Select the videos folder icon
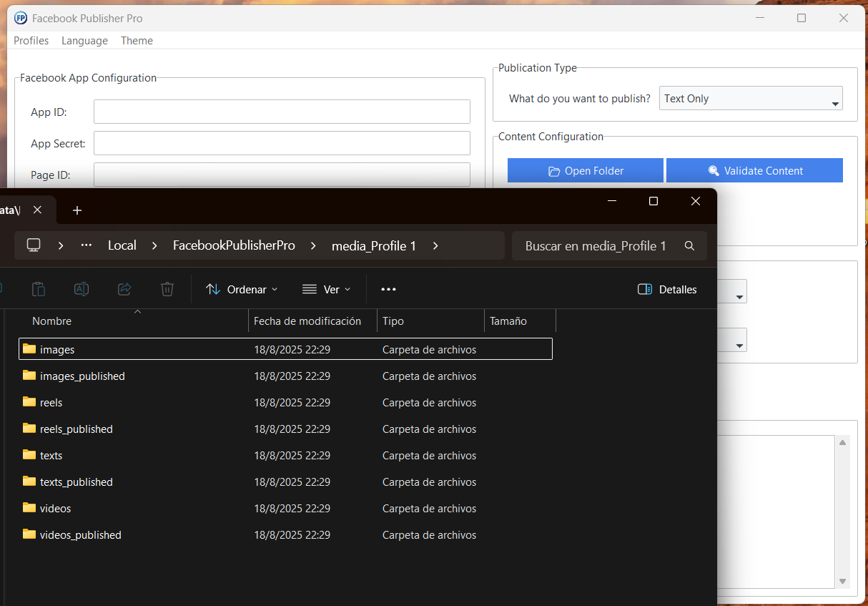 29,508
